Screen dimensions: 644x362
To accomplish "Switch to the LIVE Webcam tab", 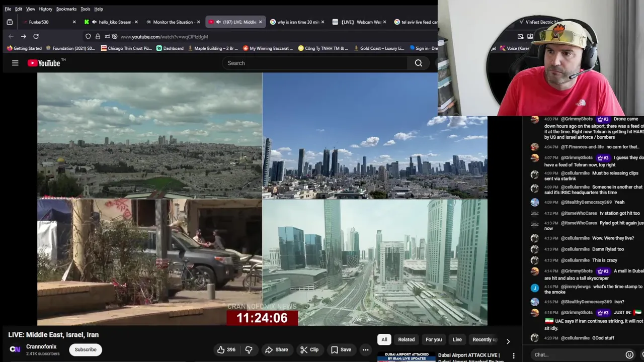I will click(358, 22).
